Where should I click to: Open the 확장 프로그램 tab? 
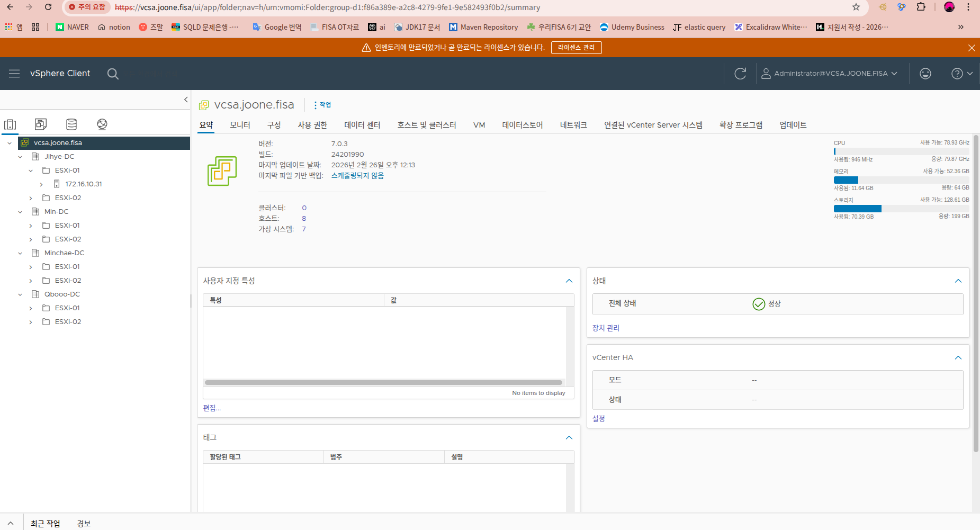[741, 125]
